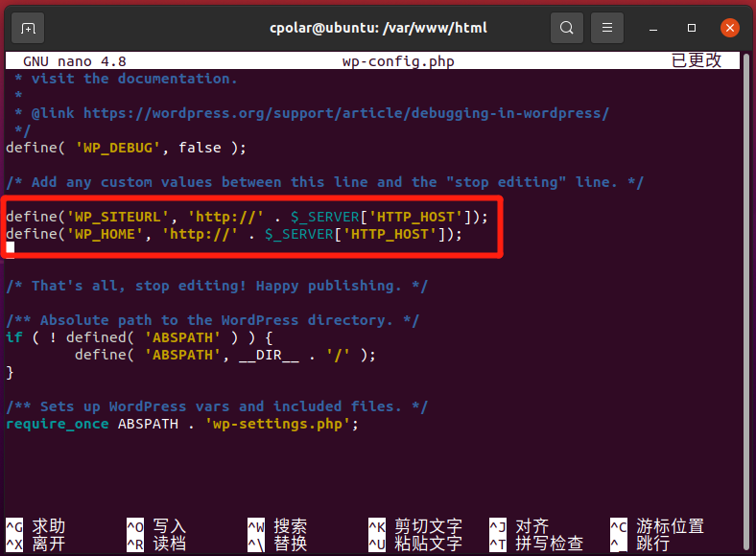
Task: Click the wp-config.php filename in nano header
Action: pyautogui.click(x=398, y=61)
